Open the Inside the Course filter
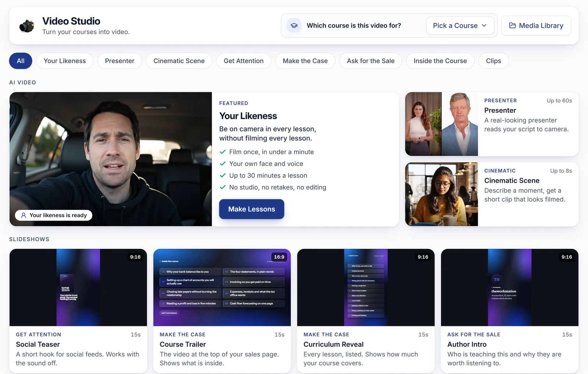588x374 pixels. click(440, 61)
